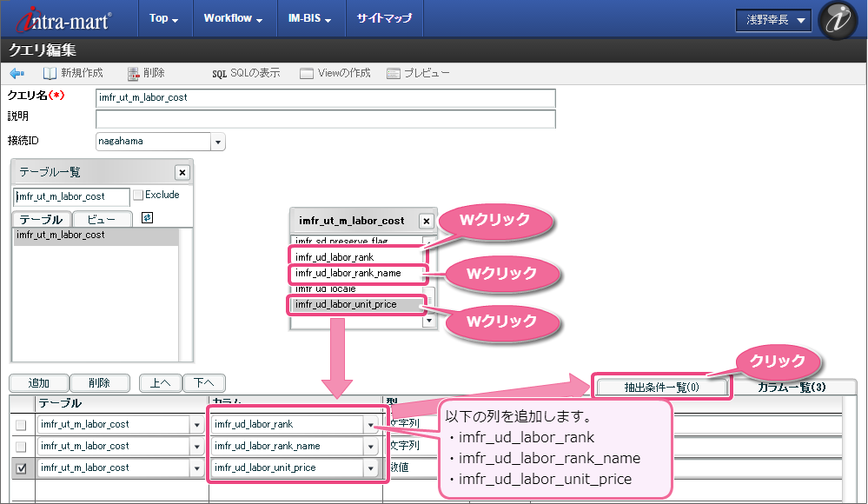868x504 pixels.
Task: Click the プレビュー toolbar label
Action: click(427, 73)
